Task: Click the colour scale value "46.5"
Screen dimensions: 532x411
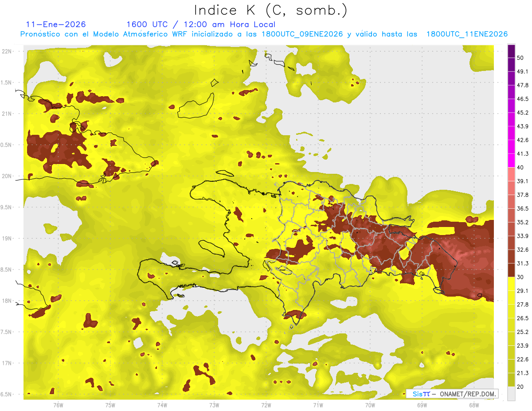Action: coord(523,99)
